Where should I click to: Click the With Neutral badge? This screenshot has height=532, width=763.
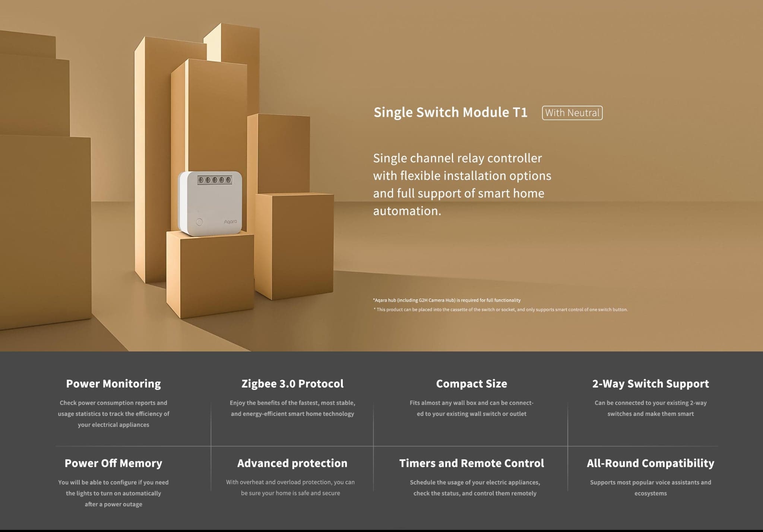(572, 113)
